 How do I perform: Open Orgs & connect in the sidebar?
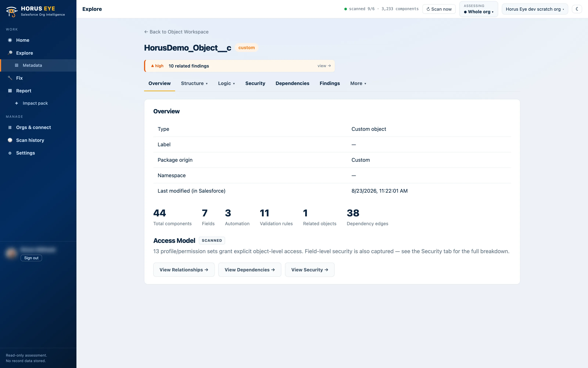(x=38, y=128)
